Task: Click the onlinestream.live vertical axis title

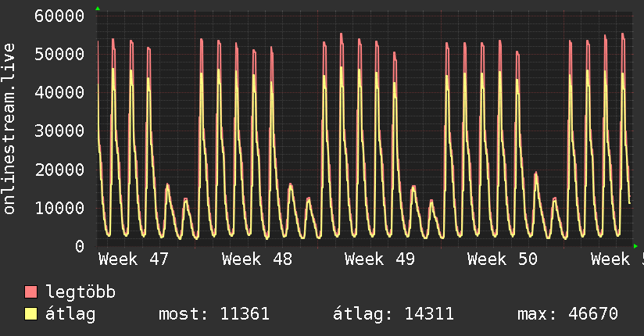Action: click(9, 129)
